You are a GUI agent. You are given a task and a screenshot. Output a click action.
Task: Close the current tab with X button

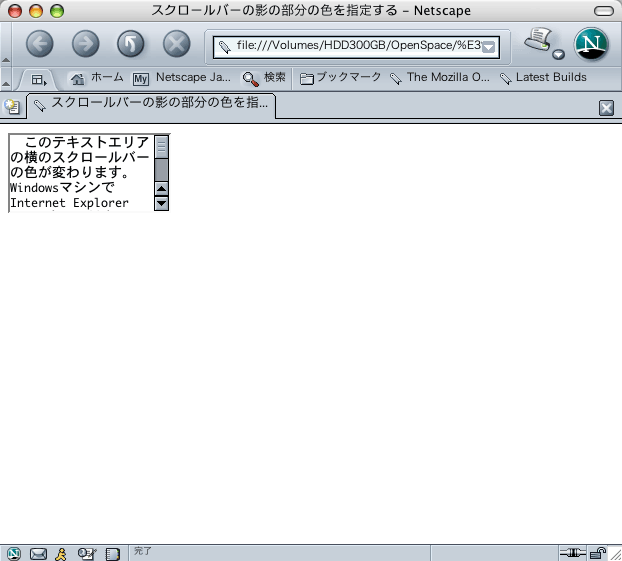606,108
